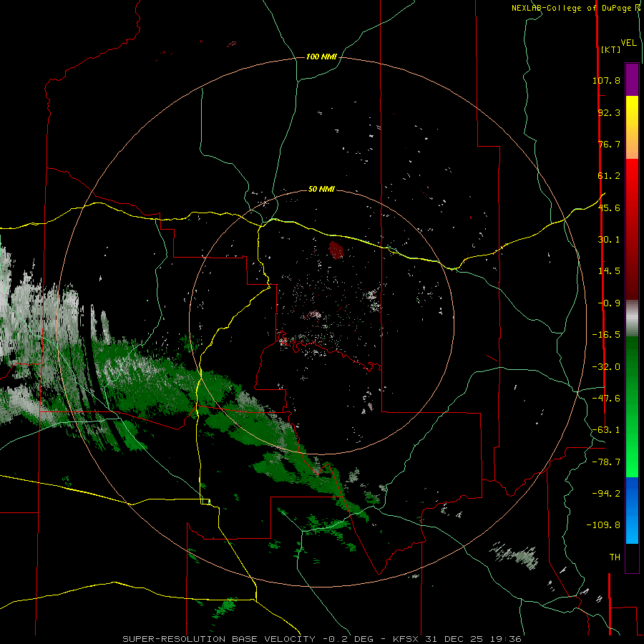The height and width of the screenshot is (644, 644).
Task: Click the VEL legend title
Action: coord(629,43)
